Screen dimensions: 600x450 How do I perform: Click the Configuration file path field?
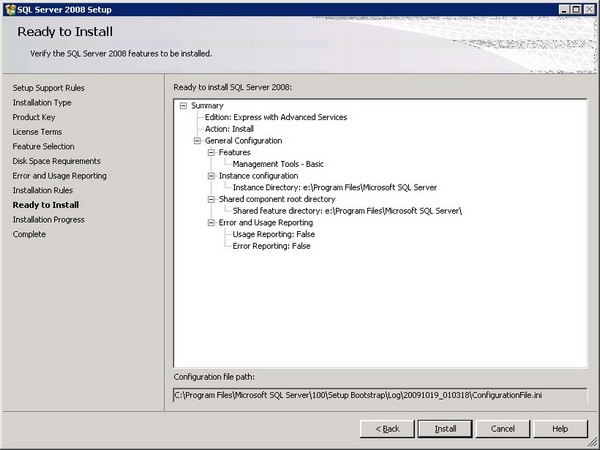pos(380,395)
